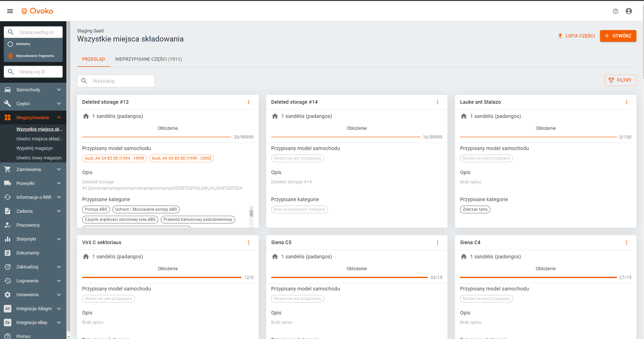This screenshot has height=339, width=644.
Task: Expand the Integracja Allegro chevron
Action: 59,309
